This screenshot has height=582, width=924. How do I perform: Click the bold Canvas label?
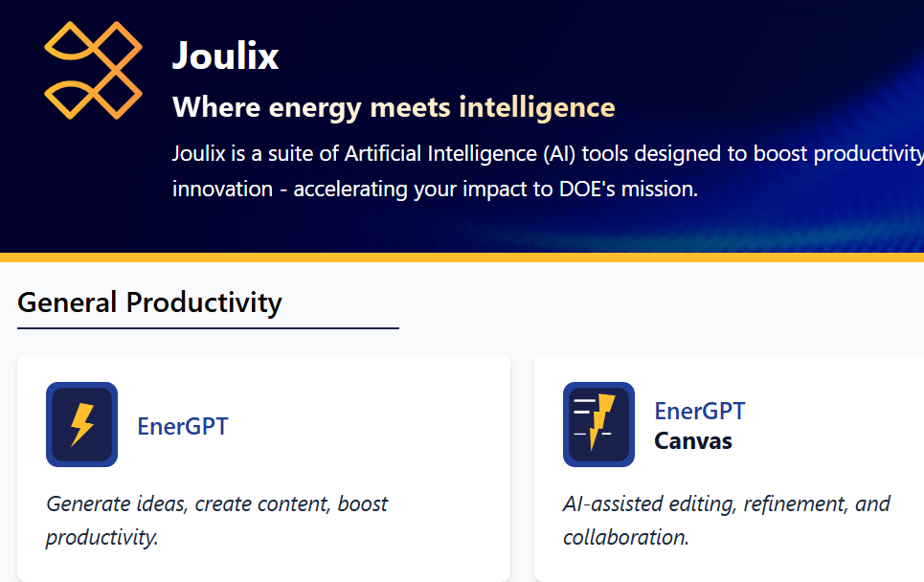pos(693,441)
